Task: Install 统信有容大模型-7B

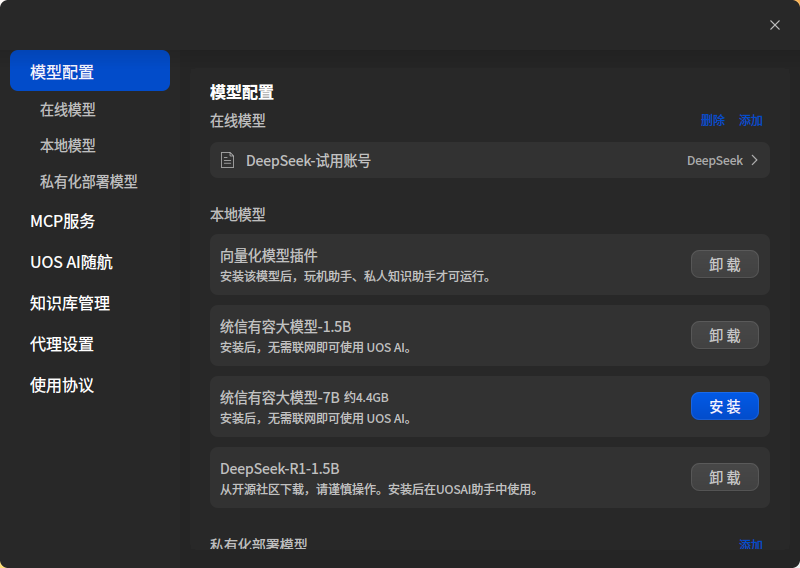Action: click(724, 406)
